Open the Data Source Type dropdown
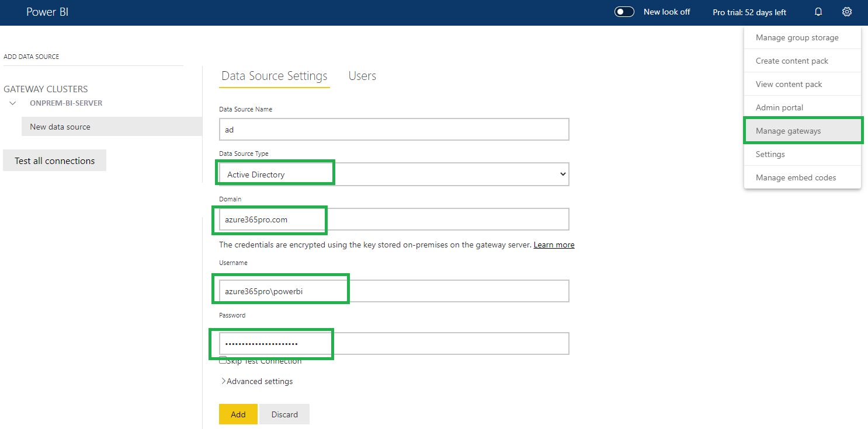The image size is (868, 429). pyautogui.click(x=394, y=174)
